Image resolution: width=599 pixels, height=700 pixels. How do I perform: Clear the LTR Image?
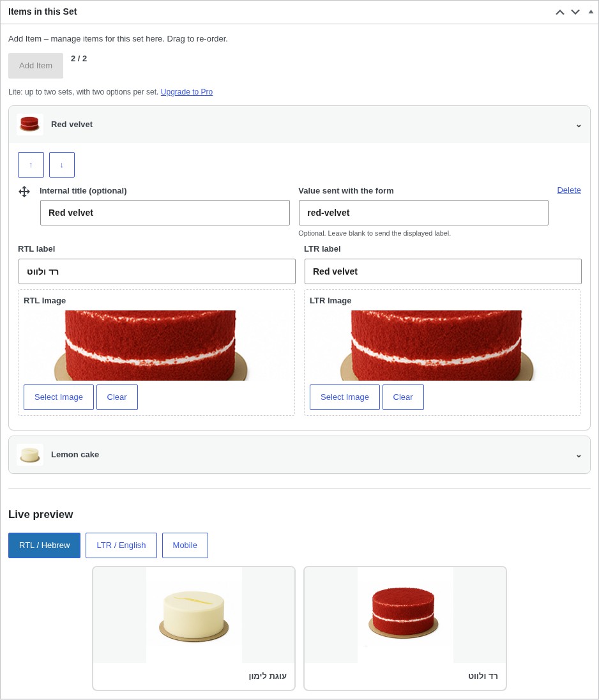(403, 397)
